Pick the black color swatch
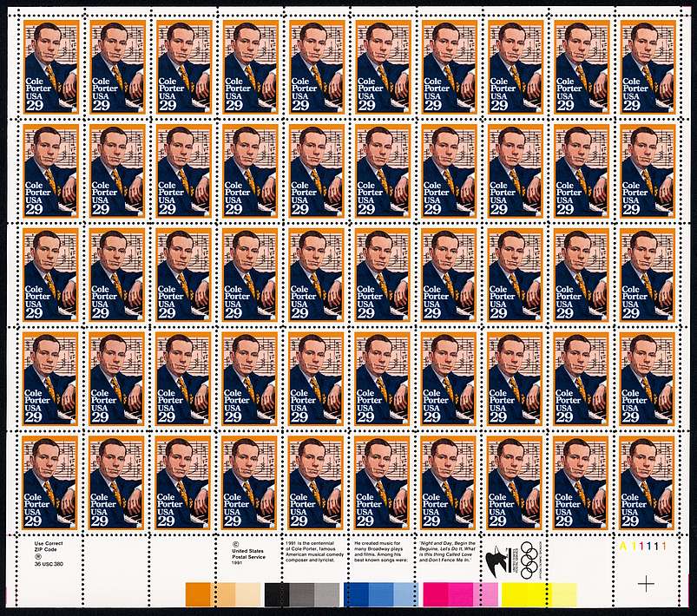The image size is (697, 616). click(x=277, y=594)
